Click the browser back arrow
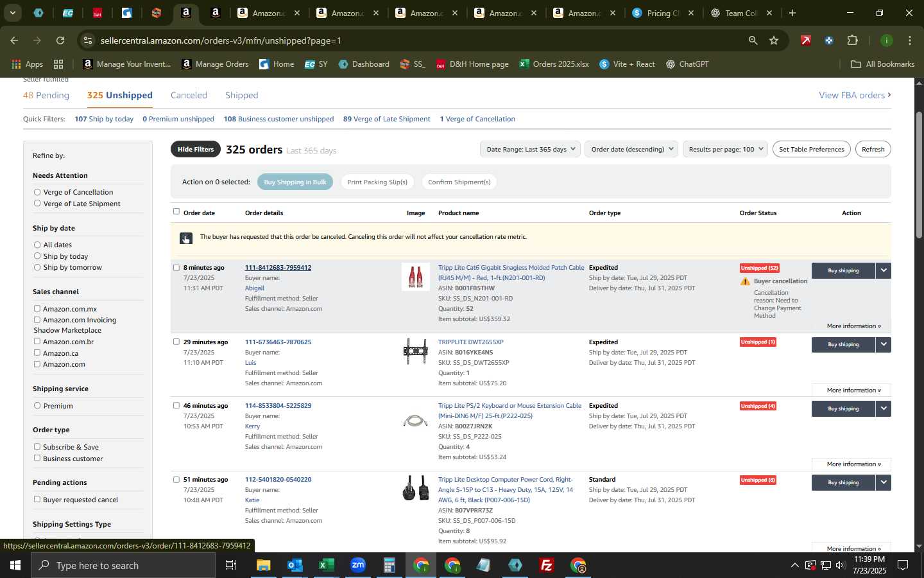924x578 pixels. [14, 40]
